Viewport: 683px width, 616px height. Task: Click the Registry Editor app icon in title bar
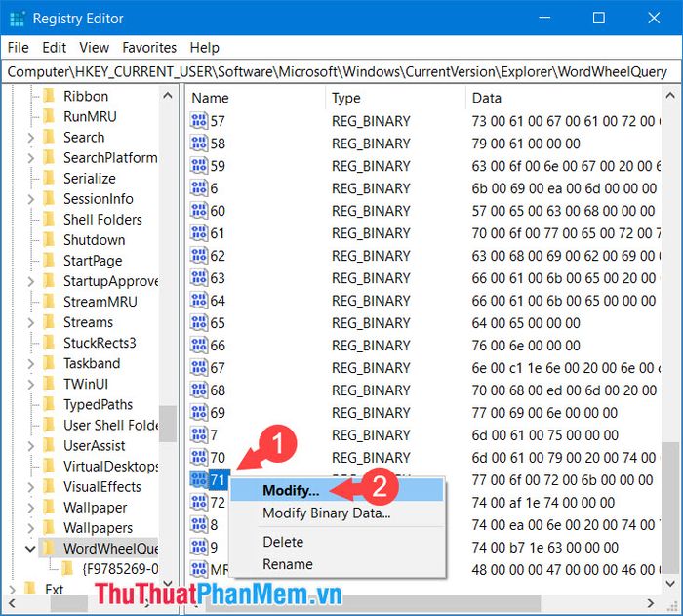pos(18,19)
